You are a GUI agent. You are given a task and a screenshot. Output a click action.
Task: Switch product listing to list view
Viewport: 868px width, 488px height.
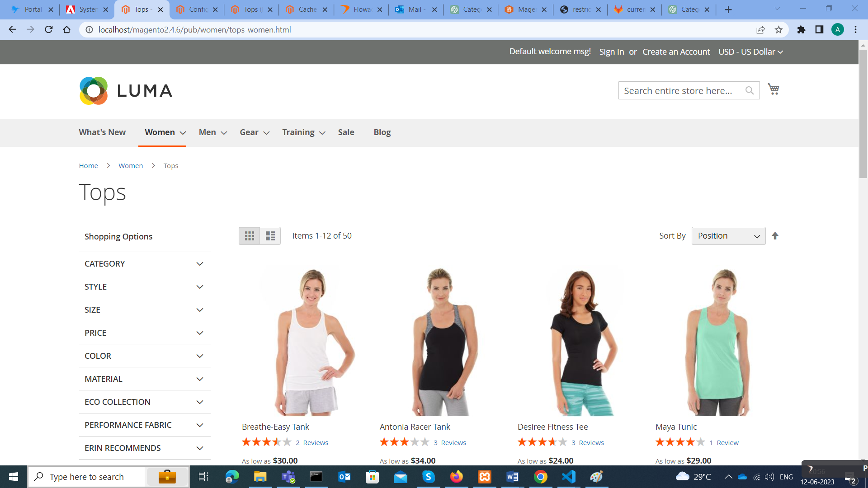point(270,235)
